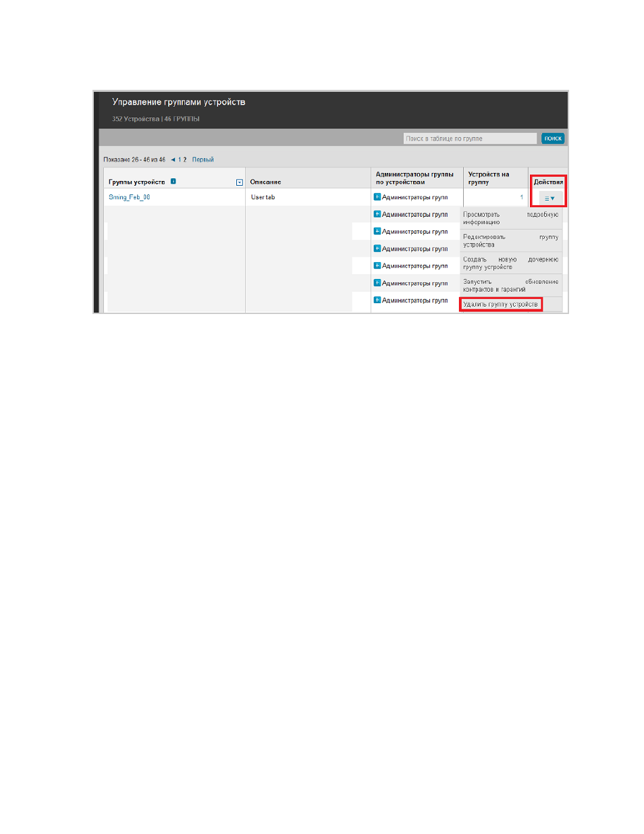
Task: Click the ПОИСК search button
Action: coord(553,138)
